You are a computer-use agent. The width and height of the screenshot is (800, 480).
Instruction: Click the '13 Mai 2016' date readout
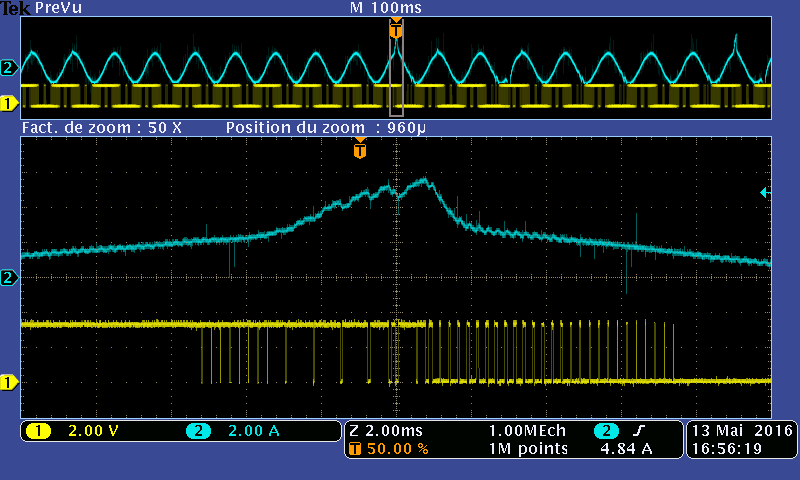(x=742, y=431)
